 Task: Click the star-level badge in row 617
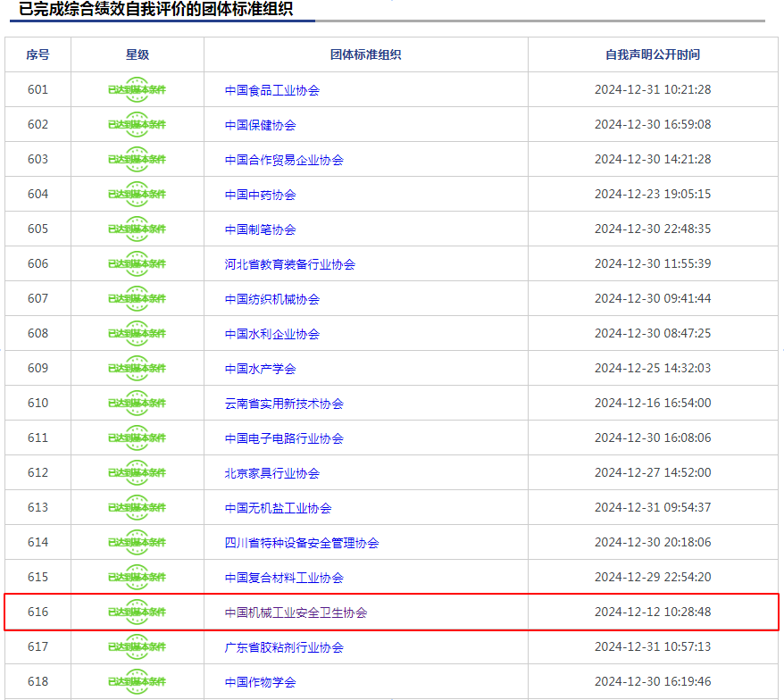[137, 647]
